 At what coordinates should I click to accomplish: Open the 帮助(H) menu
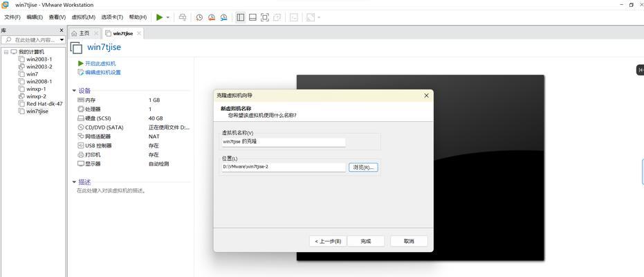pos(138,17)
